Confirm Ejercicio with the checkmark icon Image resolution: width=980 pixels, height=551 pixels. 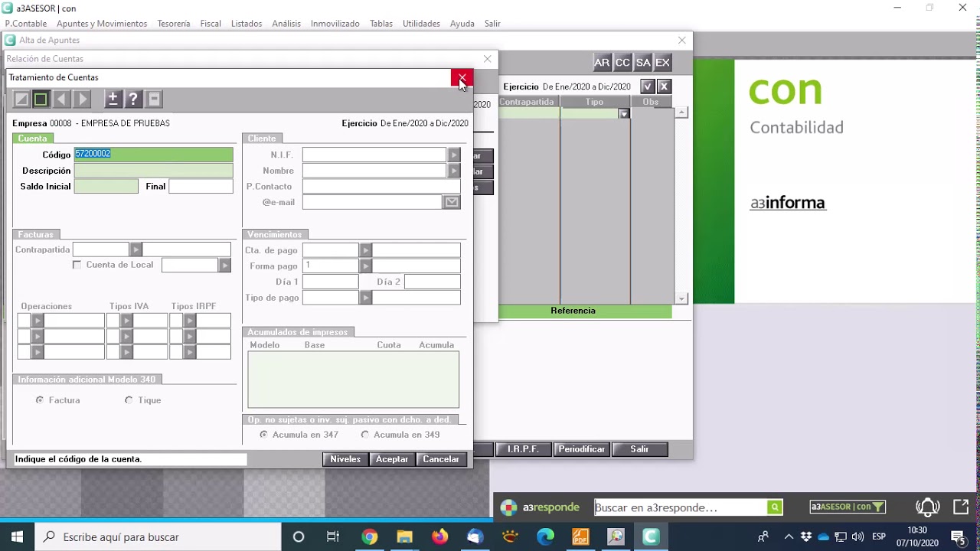[648, 86]
